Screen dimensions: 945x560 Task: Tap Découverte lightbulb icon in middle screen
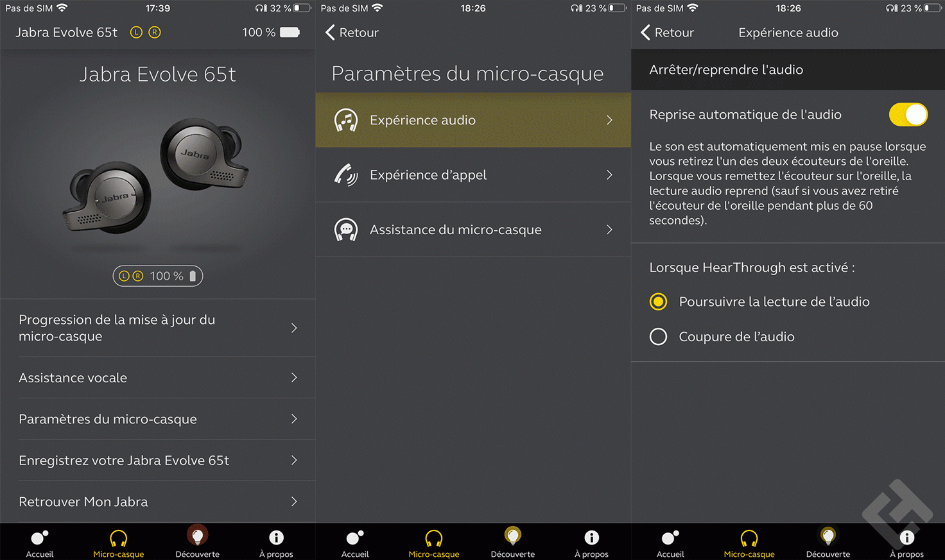(x=512, y=536)
